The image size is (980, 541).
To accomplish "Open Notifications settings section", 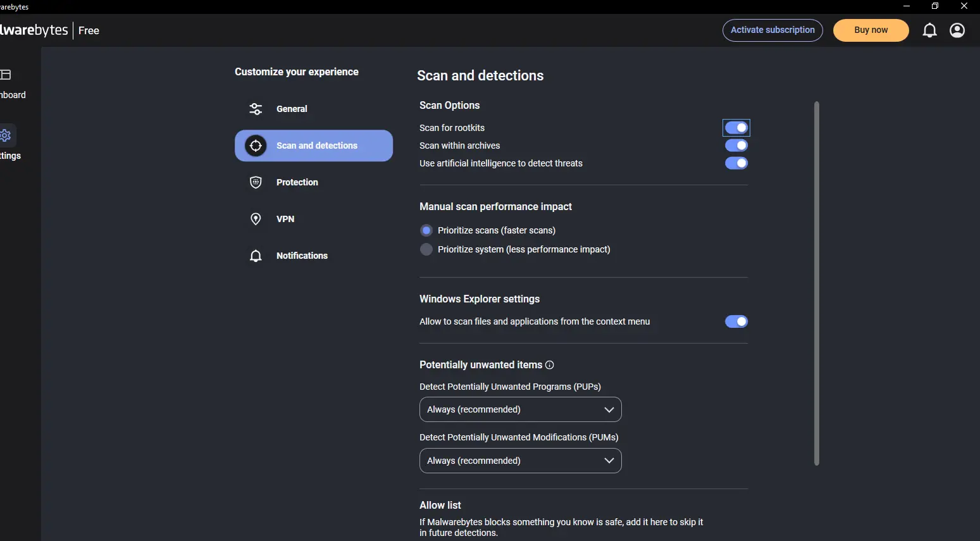I will pos(314,256).
